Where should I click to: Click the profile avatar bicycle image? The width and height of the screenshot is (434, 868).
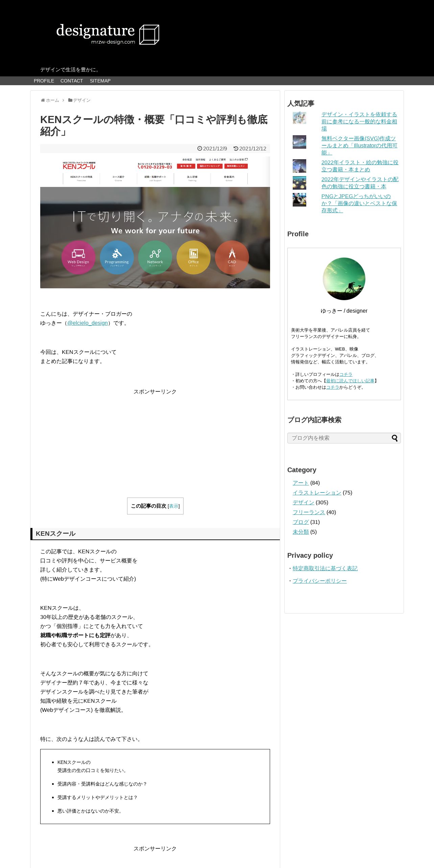[344, 279]
